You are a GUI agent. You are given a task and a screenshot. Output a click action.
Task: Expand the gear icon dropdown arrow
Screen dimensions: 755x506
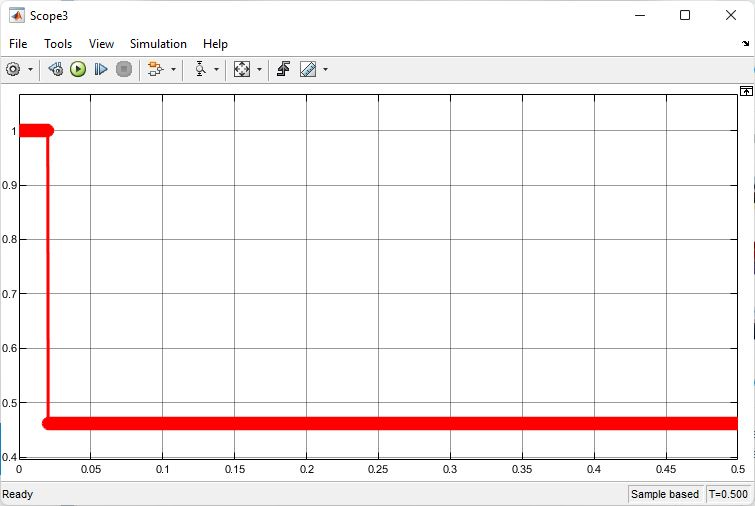(x=30, y=69)
